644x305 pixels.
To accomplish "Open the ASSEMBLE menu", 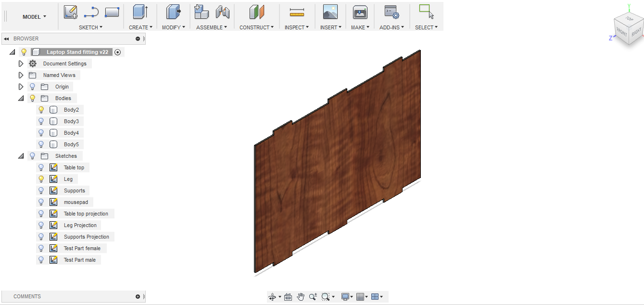I will click(x=212, y=27).
